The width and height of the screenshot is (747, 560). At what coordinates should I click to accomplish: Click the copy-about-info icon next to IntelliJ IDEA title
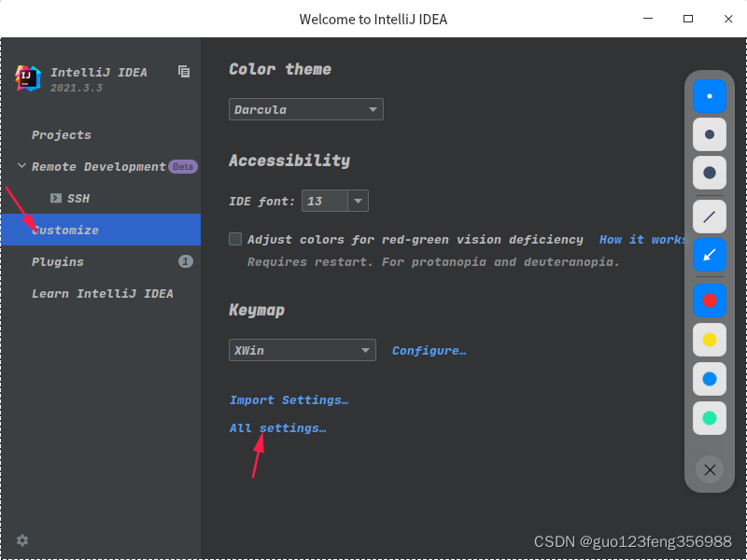[x=184, y=72]
